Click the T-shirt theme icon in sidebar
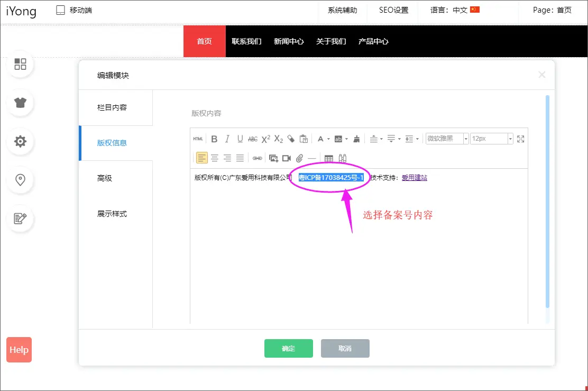588x391 pixels. click(x=21, y=103)
